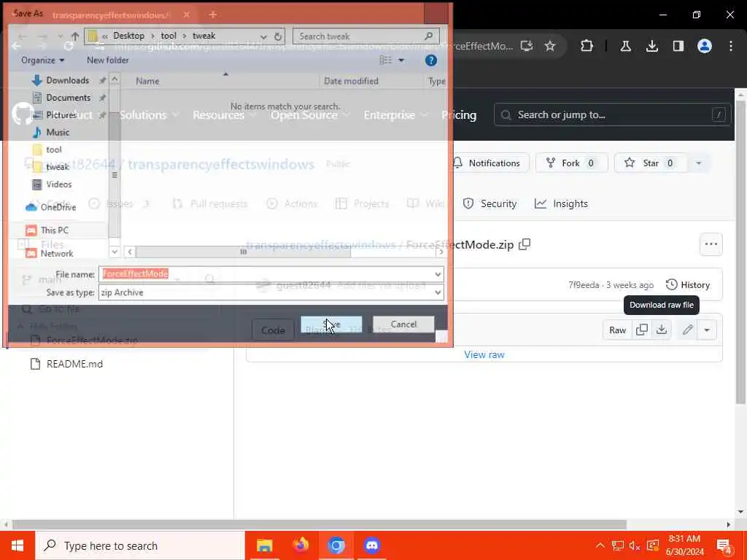Open the Security tab
The height and width of the screenshot is (560, 747).
point(489,204)
